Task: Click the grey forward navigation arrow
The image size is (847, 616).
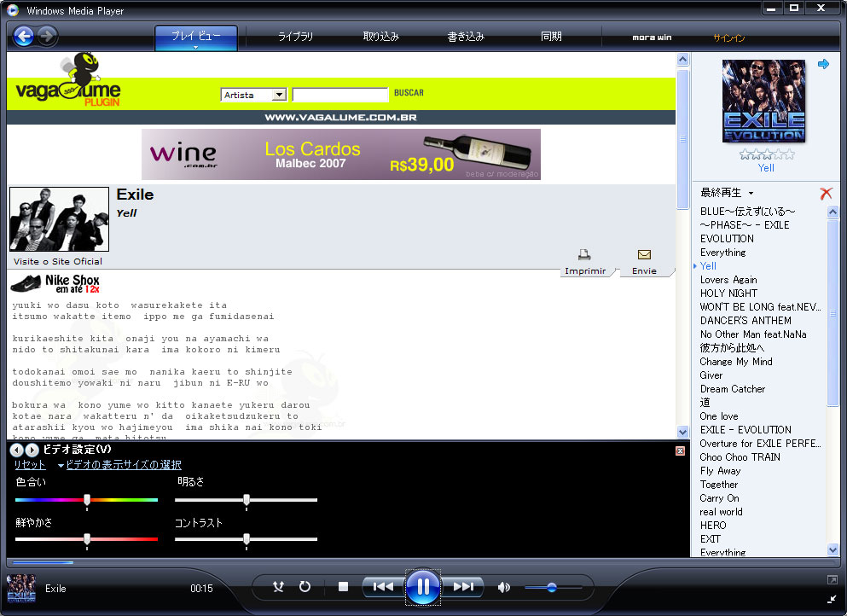Action: click(48, 36)
